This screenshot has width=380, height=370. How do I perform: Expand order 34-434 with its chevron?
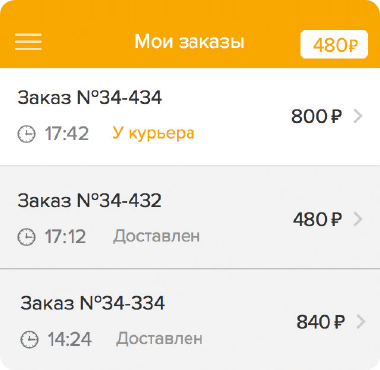coord(358,116)
